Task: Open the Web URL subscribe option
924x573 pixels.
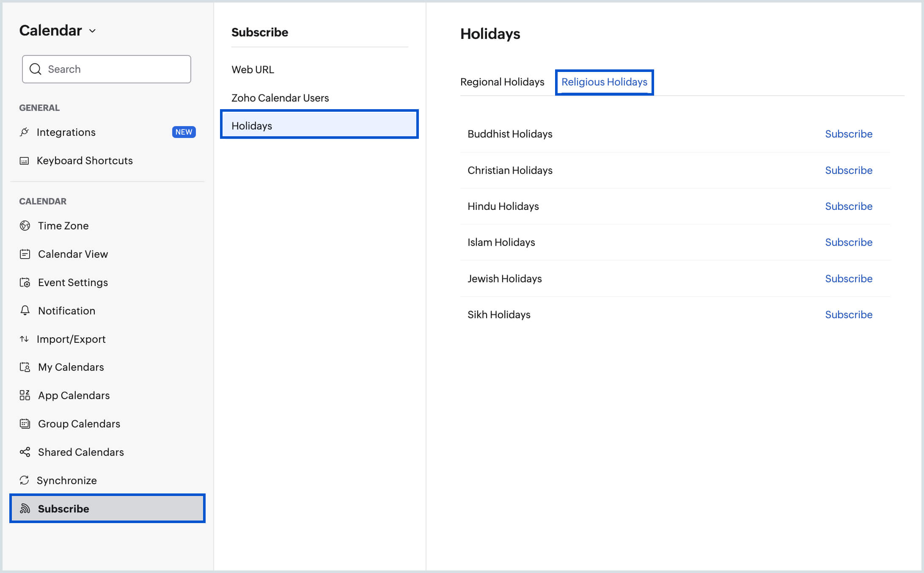Action: click(253, 69)
